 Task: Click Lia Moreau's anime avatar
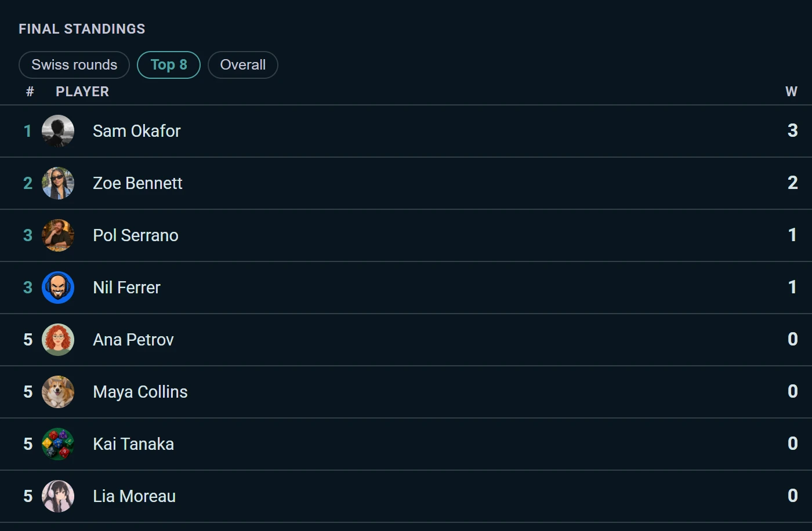(58, 496)
